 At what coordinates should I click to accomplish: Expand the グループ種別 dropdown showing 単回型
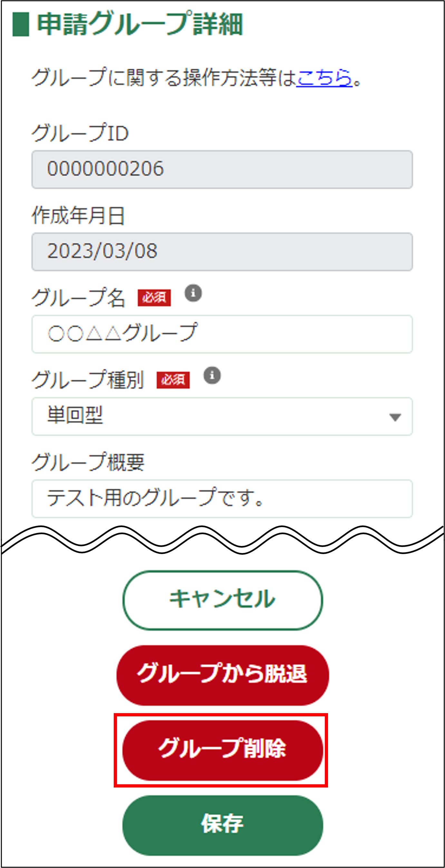tap(222, 417)
